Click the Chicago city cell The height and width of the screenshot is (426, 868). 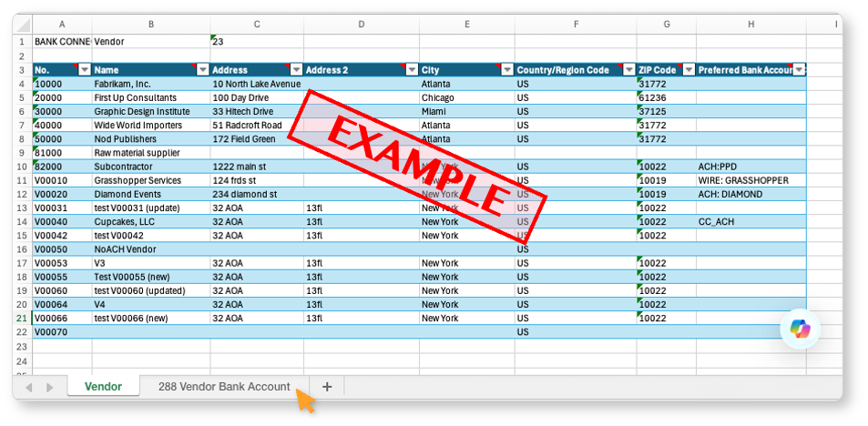point(467,97)
